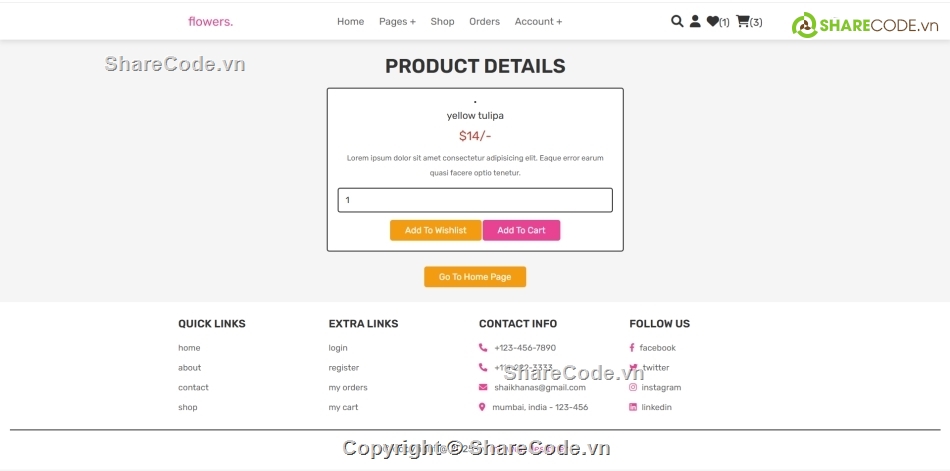Open the Orders menu item
The image size is (950, 471).
pyautogui.click(x=484, y=22)
